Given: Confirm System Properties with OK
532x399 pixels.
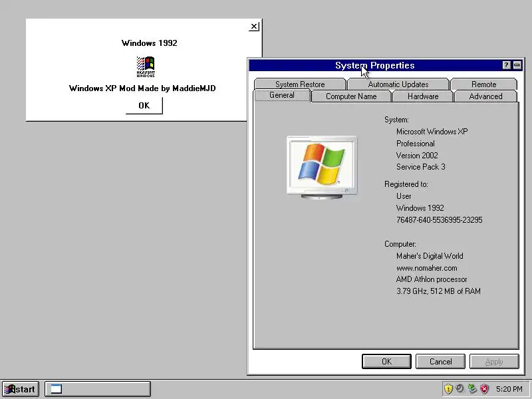Looking at the screenshot, I should (x=386, y=362).
